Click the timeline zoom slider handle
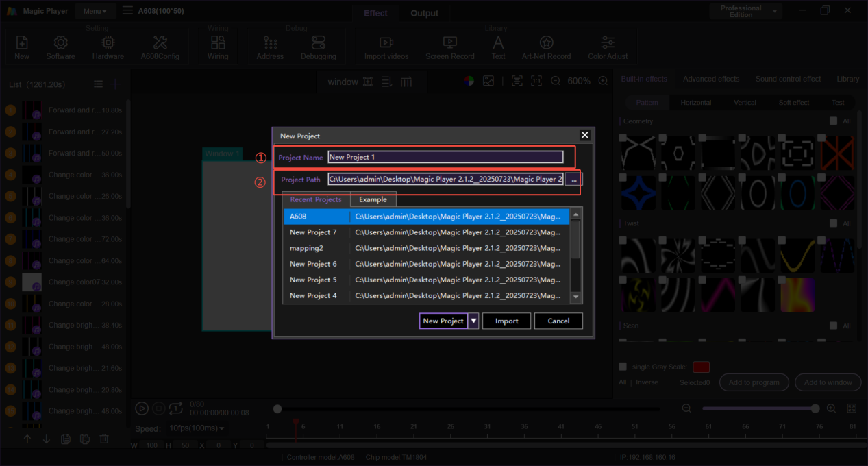The width and height of the screenshot is (868, 466). [815, 408]
